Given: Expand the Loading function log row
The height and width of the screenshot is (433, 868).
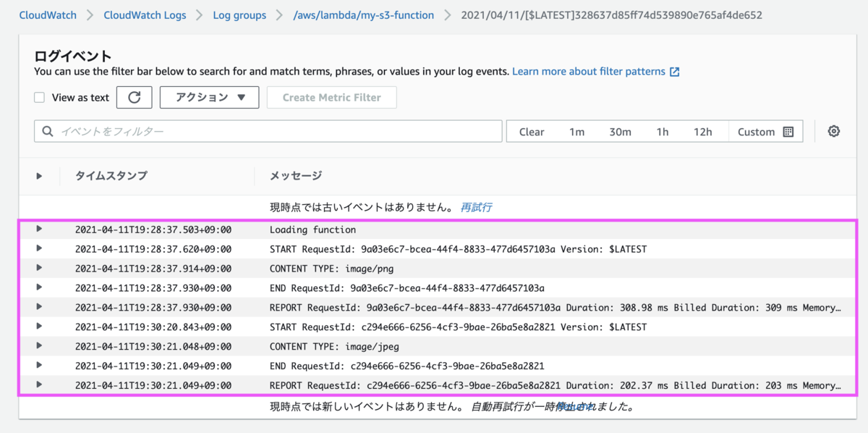Looking at the screenshot, I should pos(39,229).
